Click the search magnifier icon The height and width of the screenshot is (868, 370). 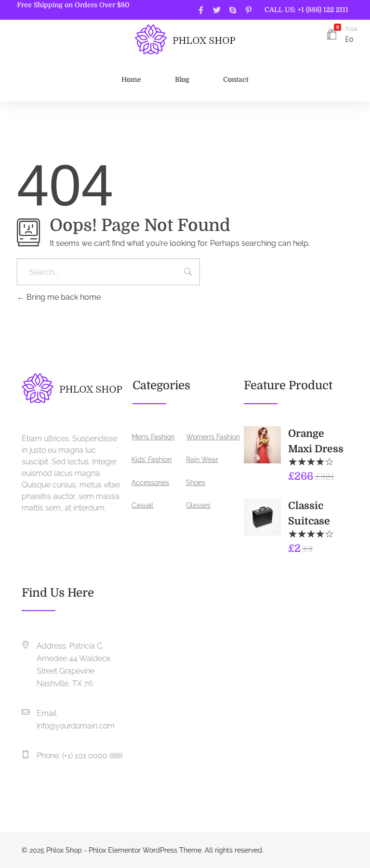pos(188,272)
